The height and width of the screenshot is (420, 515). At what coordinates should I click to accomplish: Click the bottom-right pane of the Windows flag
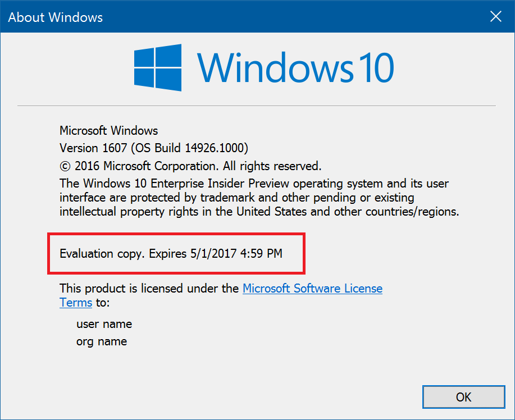(x=170, y=79)
